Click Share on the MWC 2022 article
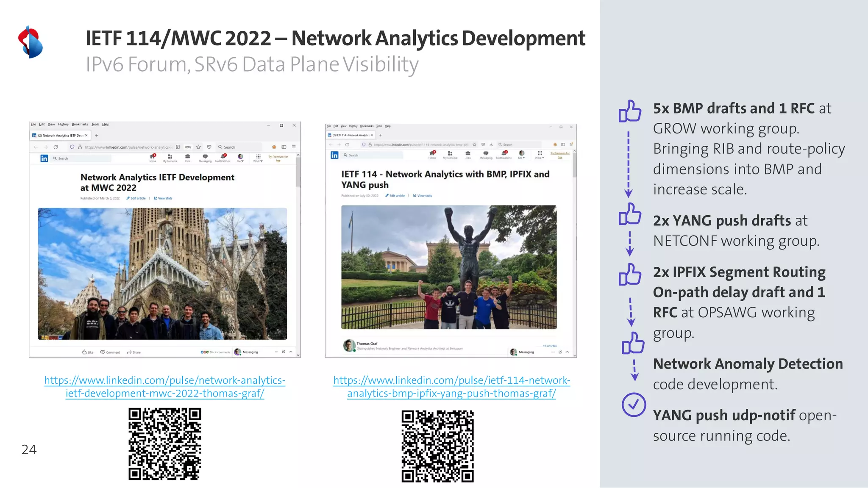 [134, 352]
